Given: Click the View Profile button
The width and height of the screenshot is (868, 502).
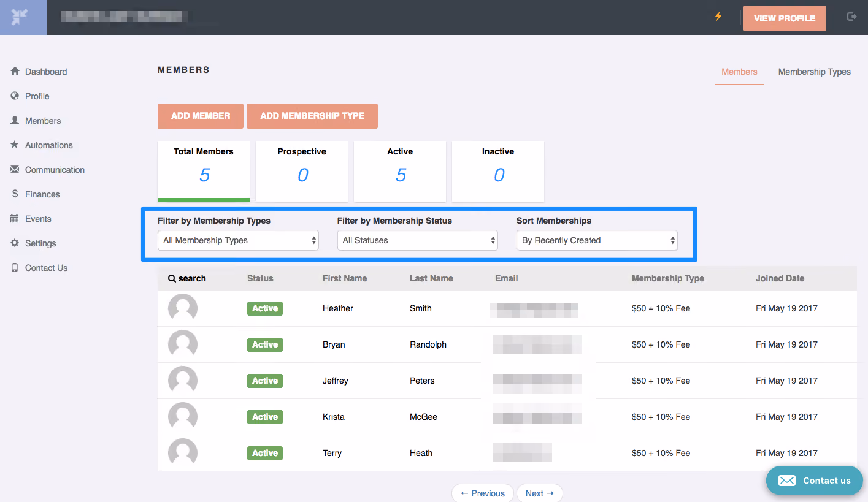Looking at the screenshot, I should point(785,18).
